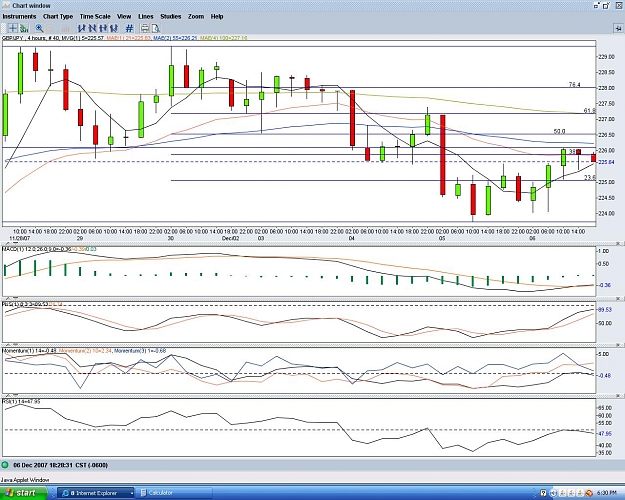Restore the Chart window with iconify button
Image resolution: width=625 pixels, height=500 pixels.
597,6
